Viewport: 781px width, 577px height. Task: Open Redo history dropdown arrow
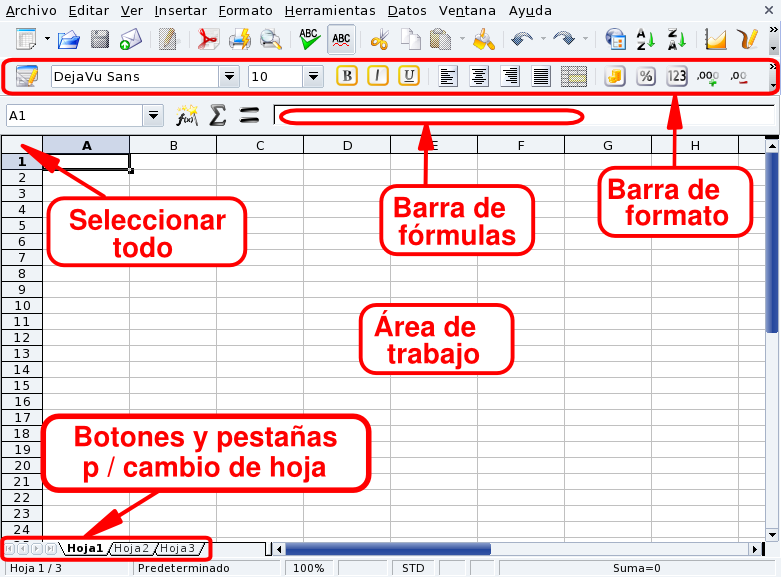[585, 38]
